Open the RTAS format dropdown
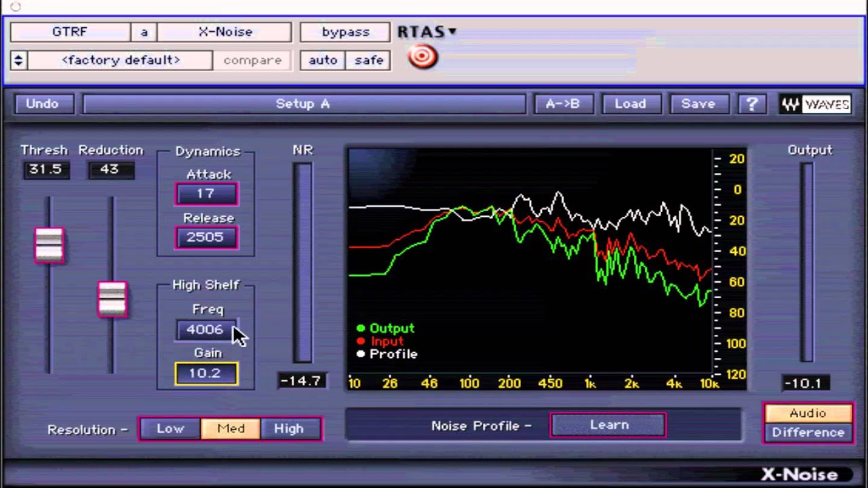The height and width of the screenshot is (488, 868). (427, 32)
